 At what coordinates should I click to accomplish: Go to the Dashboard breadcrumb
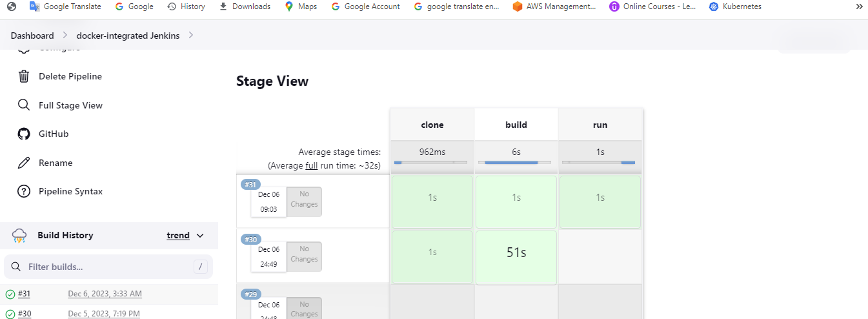tap(32, 36)
